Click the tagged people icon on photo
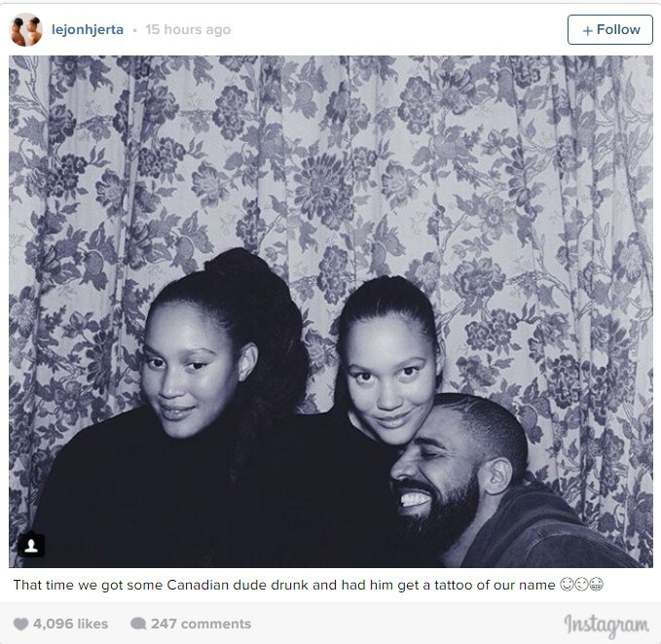Image resolution: width=661 pixels, height=644 pixels. point(31,546)
